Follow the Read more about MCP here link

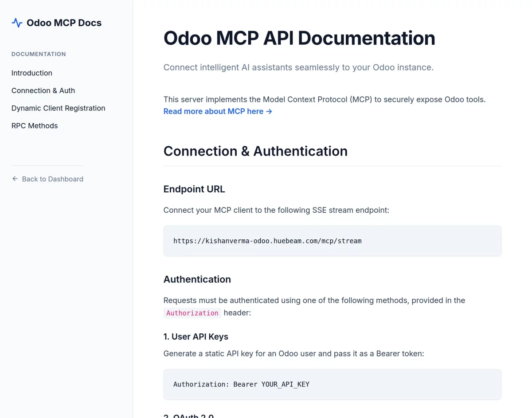click(218, 111)
